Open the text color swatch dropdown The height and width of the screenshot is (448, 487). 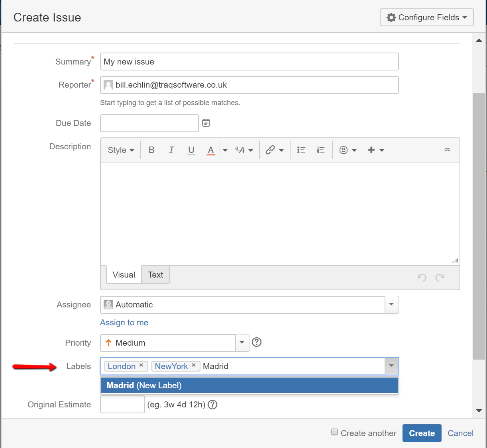tap(225, 150)
